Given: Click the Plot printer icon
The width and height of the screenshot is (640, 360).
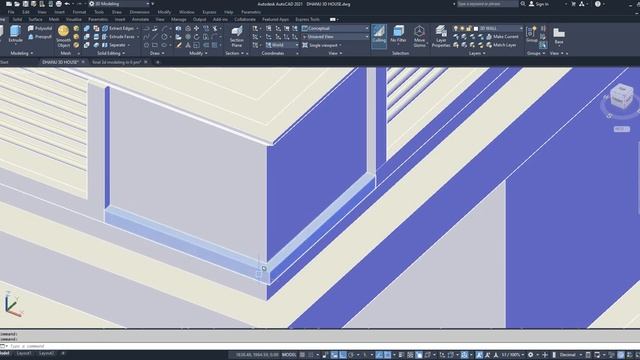Looking at the screenshot, I should click(59, 4).
